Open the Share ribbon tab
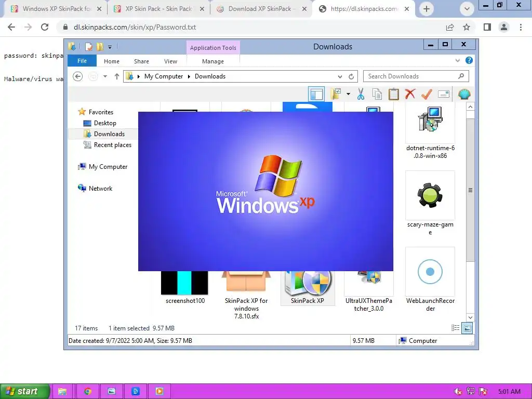 tap(141, 61)
